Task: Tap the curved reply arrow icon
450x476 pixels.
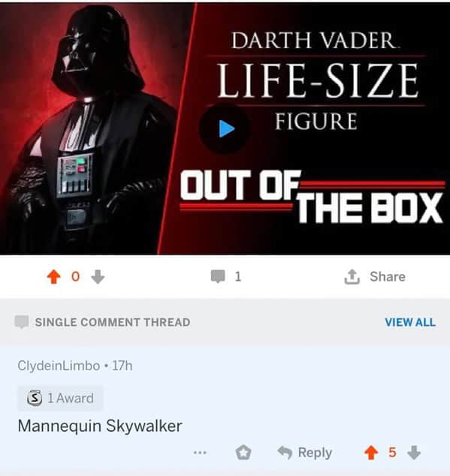Action: point(285,453)
